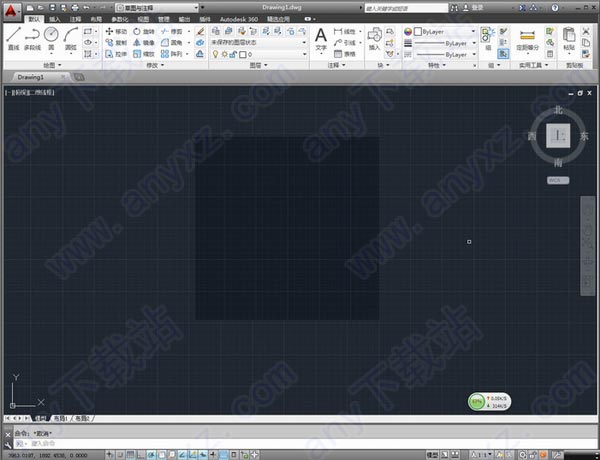600x460 pixels.
Task: Switch to the 布局1 layout tab
Action: [61, 419]
